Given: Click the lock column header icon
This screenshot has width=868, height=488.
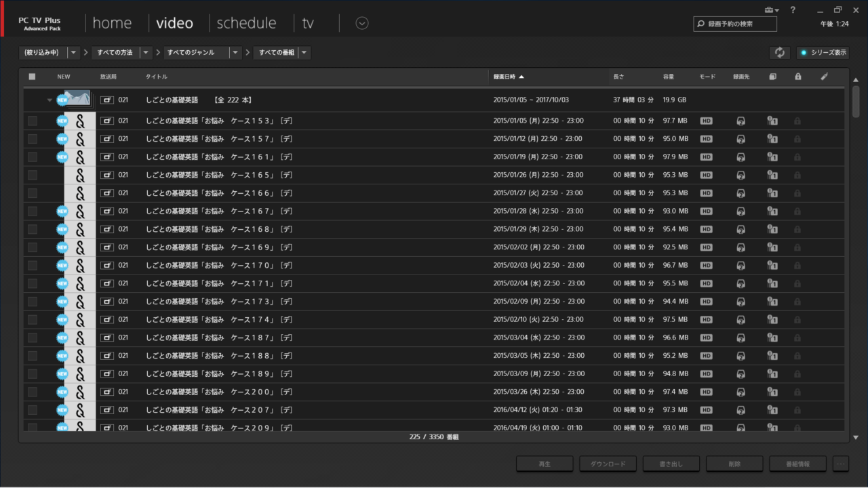Looking at the screenshot, I should point(797,77).
